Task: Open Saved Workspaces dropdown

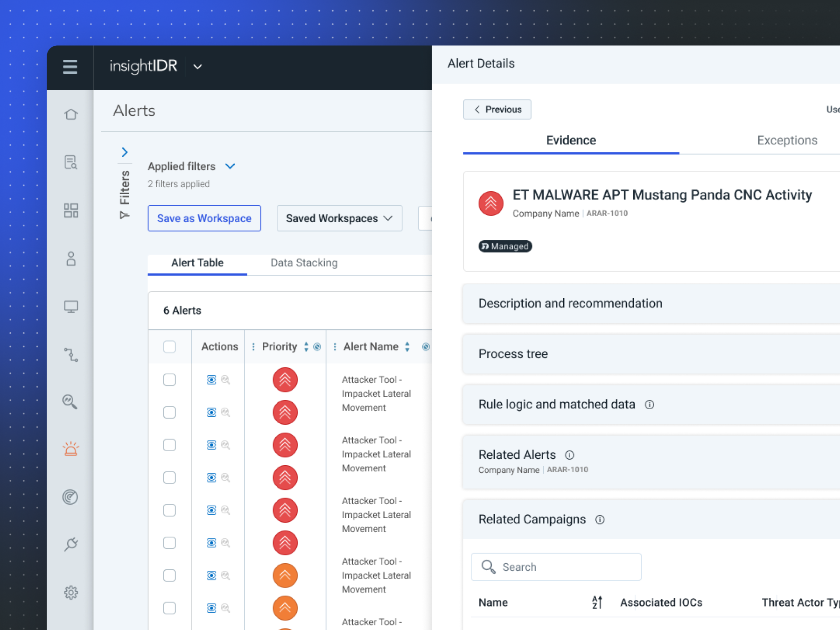Action: 339,218
